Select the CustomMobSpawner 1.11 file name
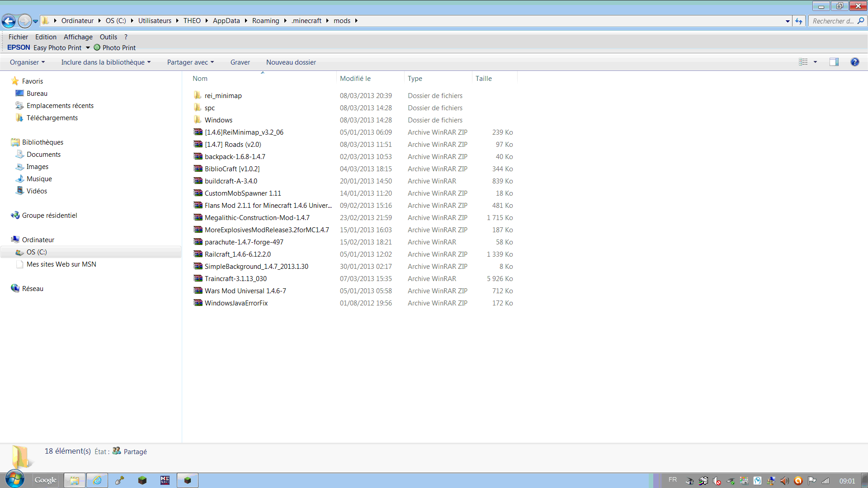Screen dimensions: 868x488 pos(243,193)
